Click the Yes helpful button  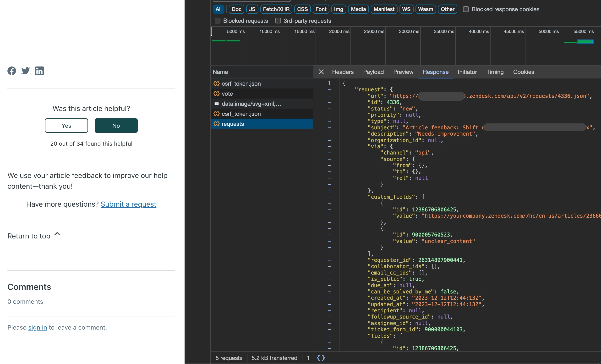click(66, 126)
